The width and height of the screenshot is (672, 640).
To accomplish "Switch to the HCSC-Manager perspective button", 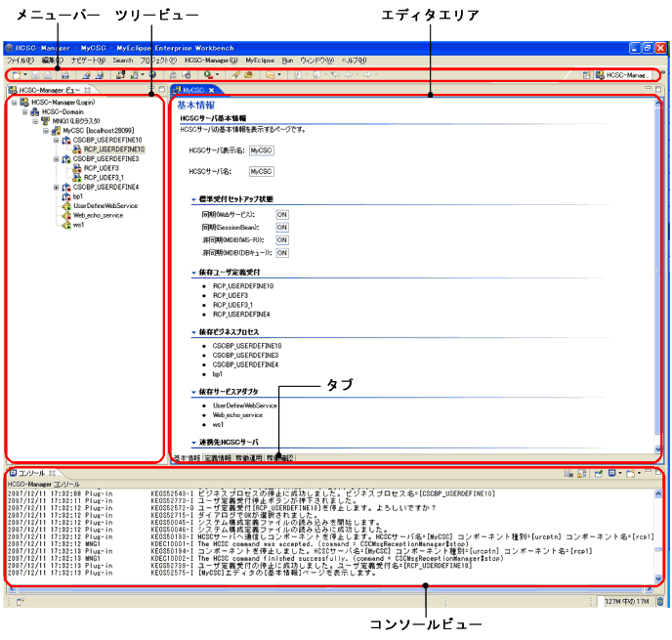I will (x=621, y=75).
